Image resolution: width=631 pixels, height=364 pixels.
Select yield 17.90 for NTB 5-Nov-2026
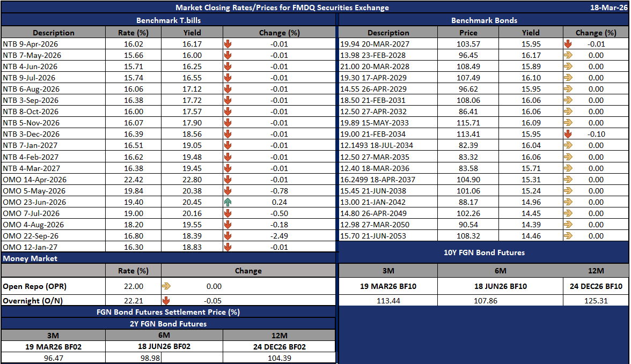[192, 123]
